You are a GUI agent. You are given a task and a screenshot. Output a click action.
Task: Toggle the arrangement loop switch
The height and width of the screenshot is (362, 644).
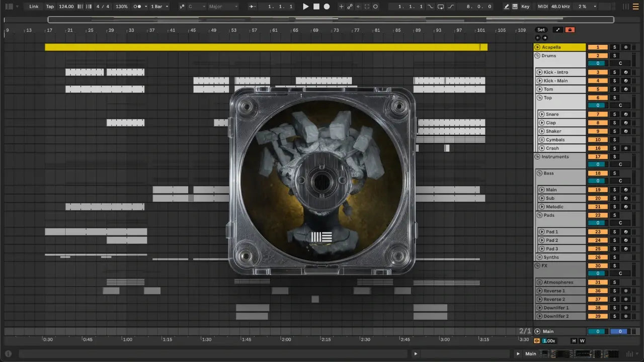point(440,7)
